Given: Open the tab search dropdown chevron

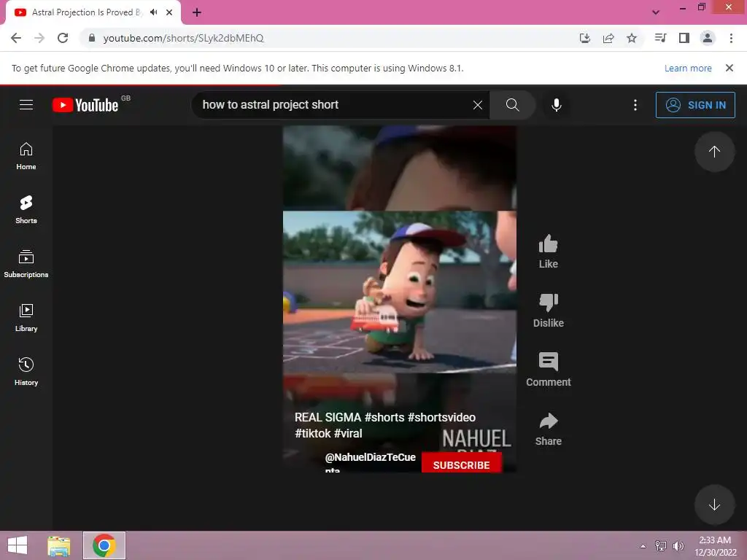Looking at the screenshot, I should click(656, 12).
